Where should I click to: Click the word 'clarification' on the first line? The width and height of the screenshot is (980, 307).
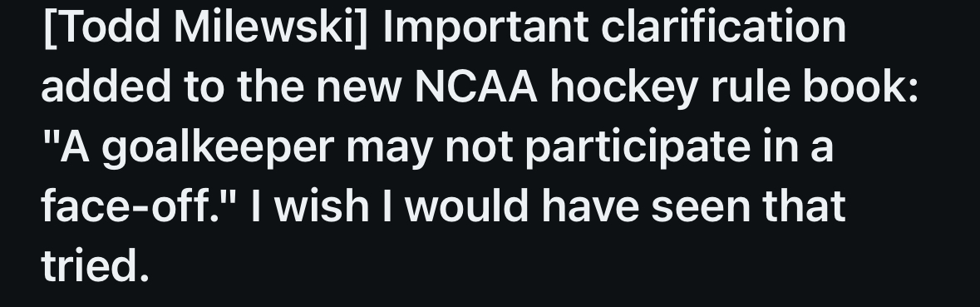pyautogui.click(x=724, y=27)
